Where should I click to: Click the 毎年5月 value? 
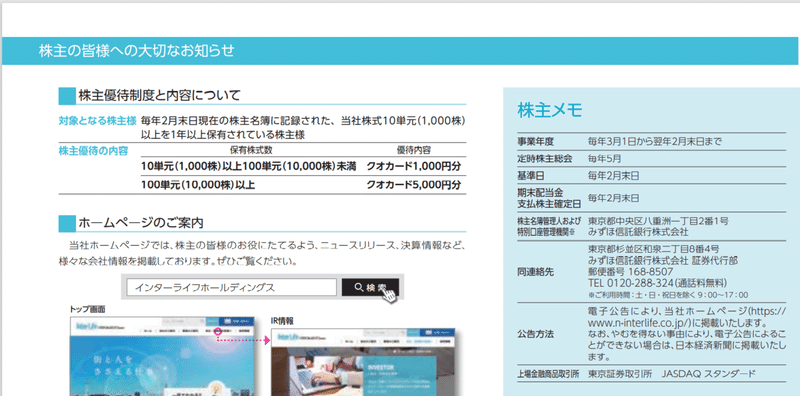(605, 159)
